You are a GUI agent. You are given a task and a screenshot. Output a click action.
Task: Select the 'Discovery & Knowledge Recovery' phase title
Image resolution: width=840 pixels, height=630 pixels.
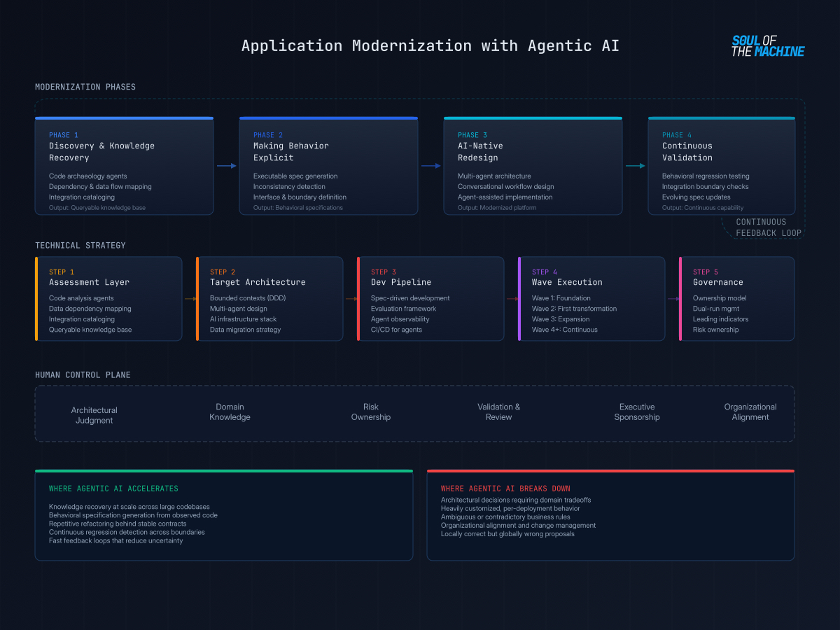click(x=101, y=152)
